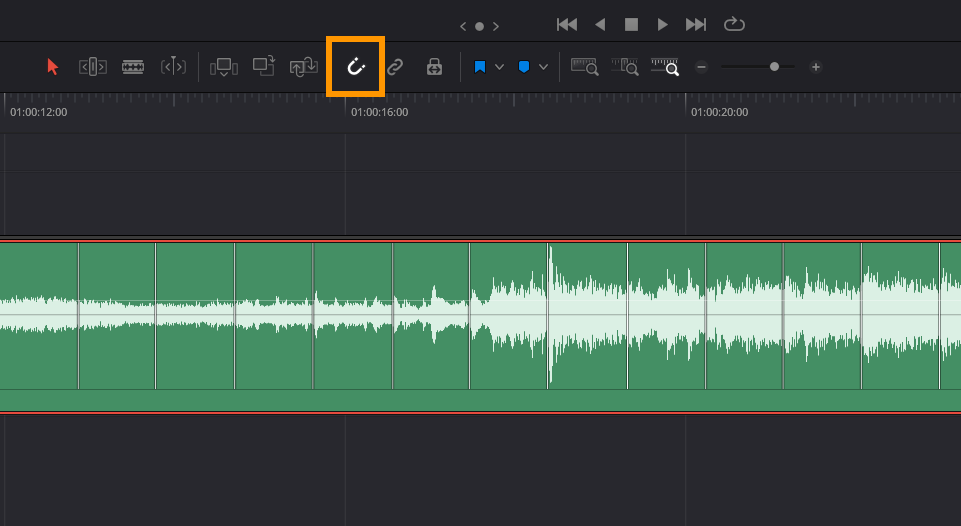Go to previous marker with left chevron
The height and width of the screenshot is (526, 961).
click(x=463, y=26)
